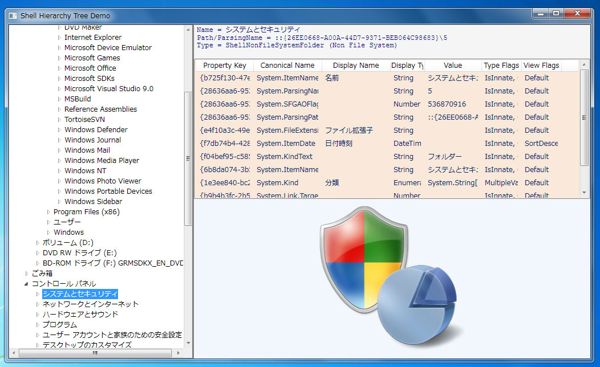Click the Shell Hierarchy Tree Demo title icon
This screenshot has width=600, height=367.
[13, 16]
